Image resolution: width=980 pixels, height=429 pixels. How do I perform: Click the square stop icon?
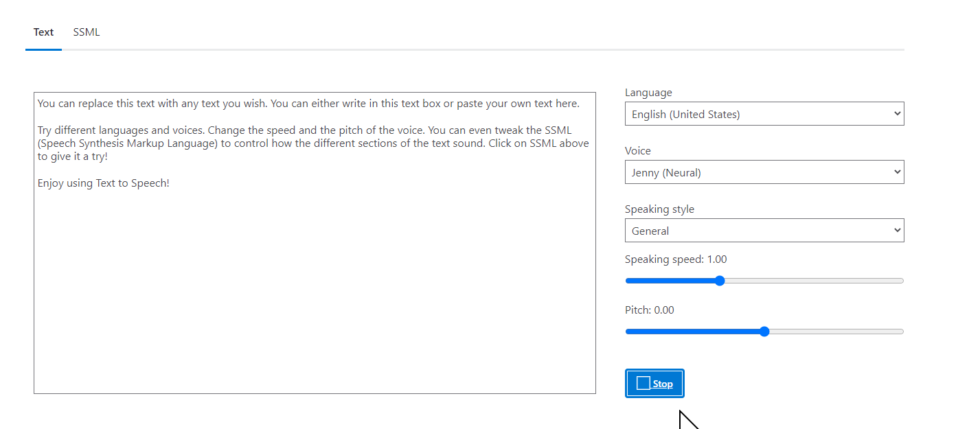[x=643, y=383]
